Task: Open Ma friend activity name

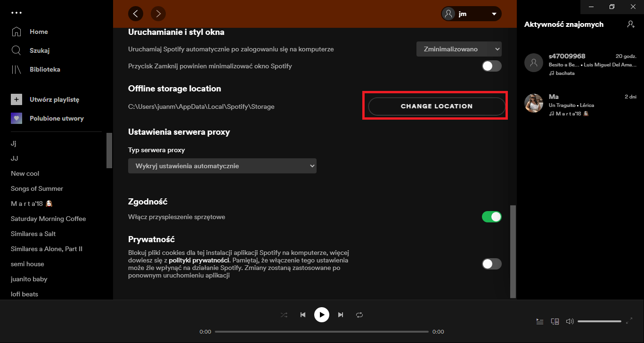Action: [x=554, y=96]
